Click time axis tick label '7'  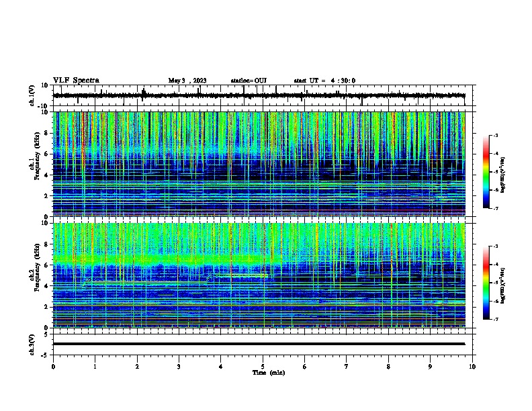[347, 367]
